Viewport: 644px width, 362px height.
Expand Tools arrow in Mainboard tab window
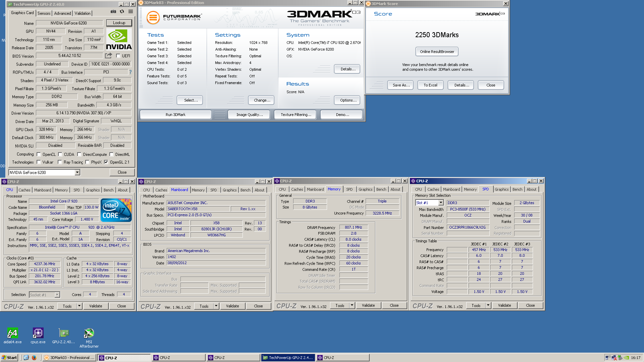[216, 306]
